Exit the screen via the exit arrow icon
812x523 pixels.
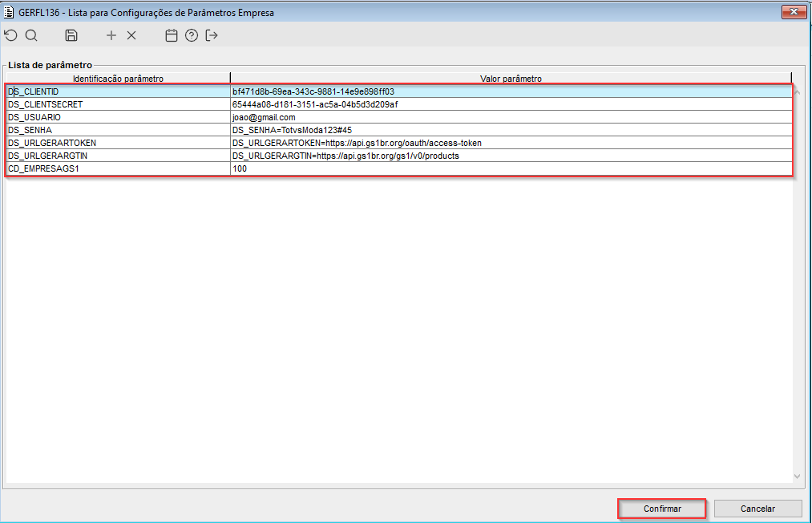(x=212, y=35)
